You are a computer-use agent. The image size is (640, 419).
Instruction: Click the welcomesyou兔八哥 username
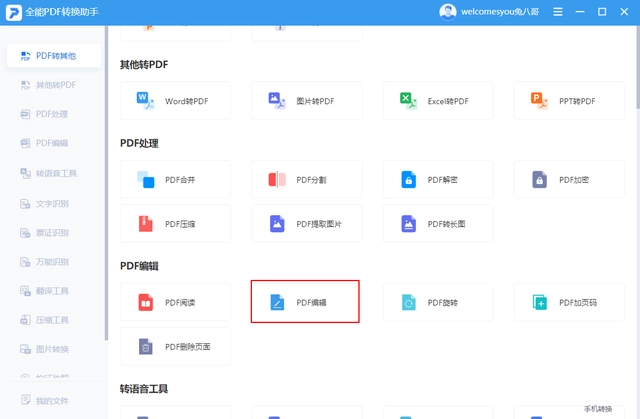(500, 12)
